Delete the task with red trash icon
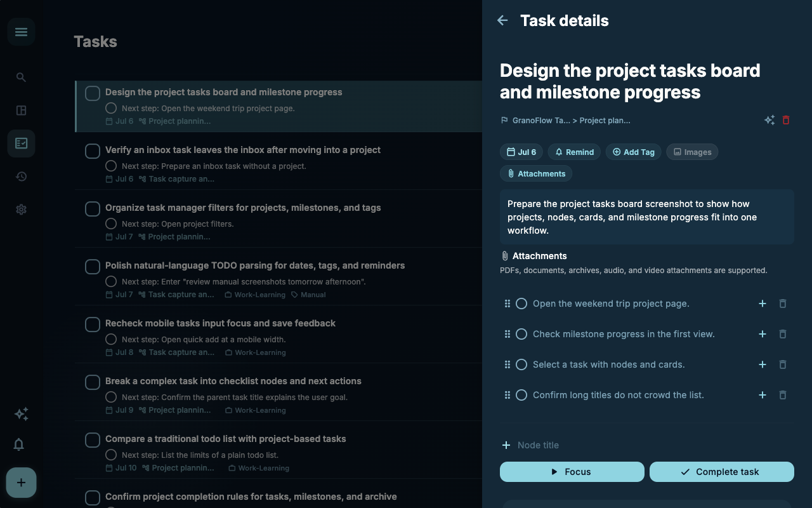 786,120
